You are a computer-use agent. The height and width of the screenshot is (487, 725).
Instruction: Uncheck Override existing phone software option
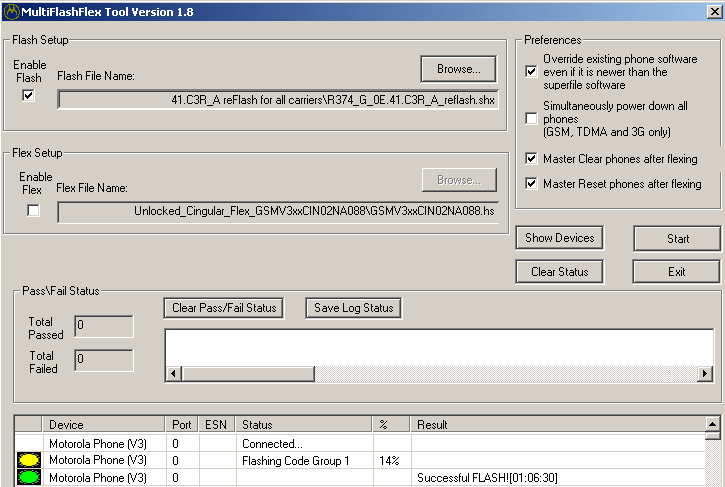point(531,71)
